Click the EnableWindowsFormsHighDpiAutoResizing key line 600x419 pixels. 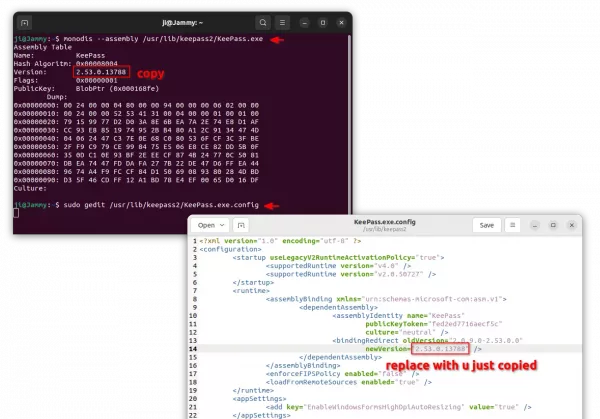click(x=398, y=407)
